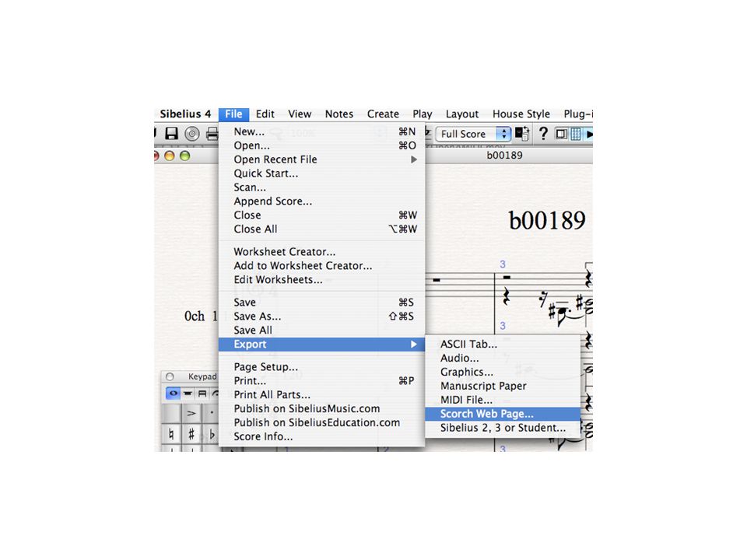Viewport: 747px width, 560px height.
Task: Toggle the Keypad grid toolbar icon
Action: [576, 134]
